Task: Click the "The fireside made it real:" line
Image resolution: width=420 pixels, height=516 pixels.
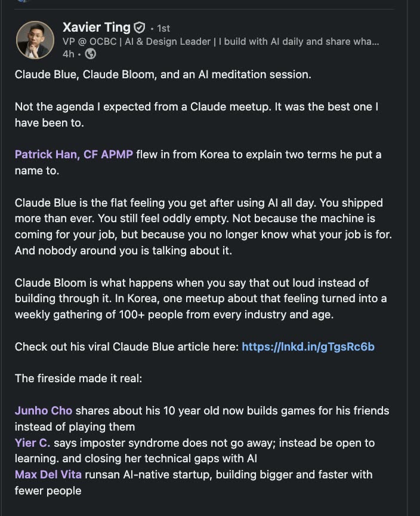Action: click(x=79, y=379)
